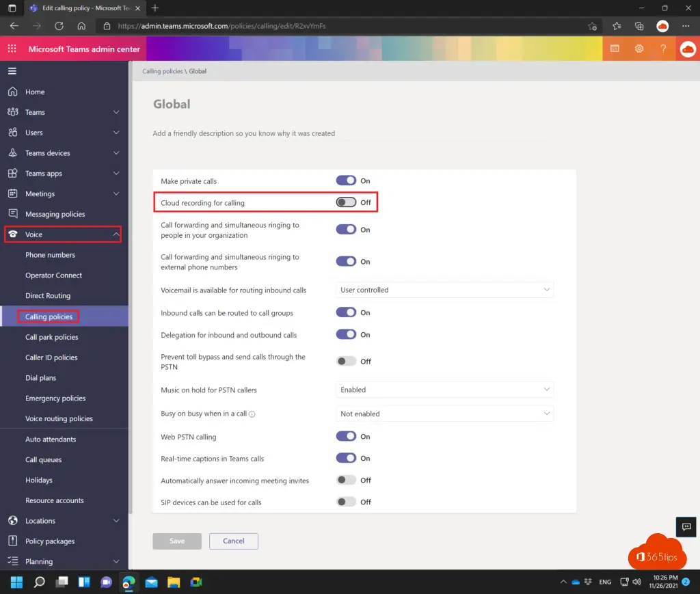This screenshot has width=700, height=594.
Task: Follow Calling policies breadcrumb link
Action: pyautogui.click(x=163, y=71)
